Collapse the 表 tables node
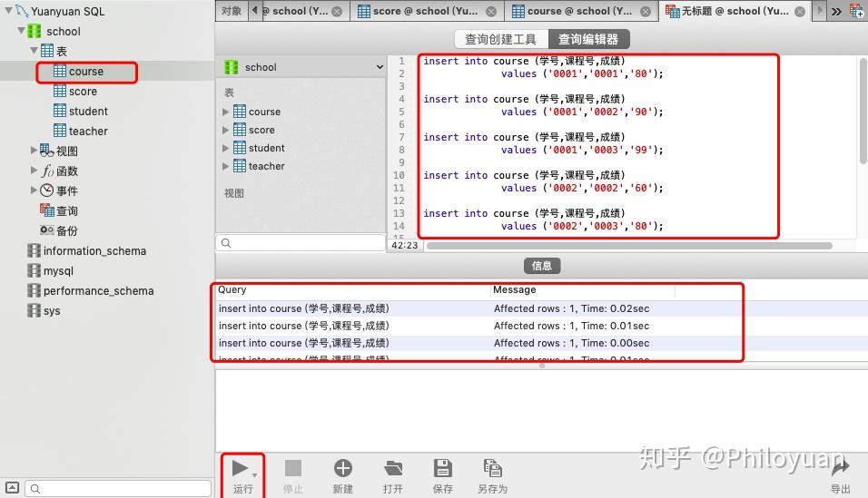This screenshot has width=868, height=498. coord(34,51)
